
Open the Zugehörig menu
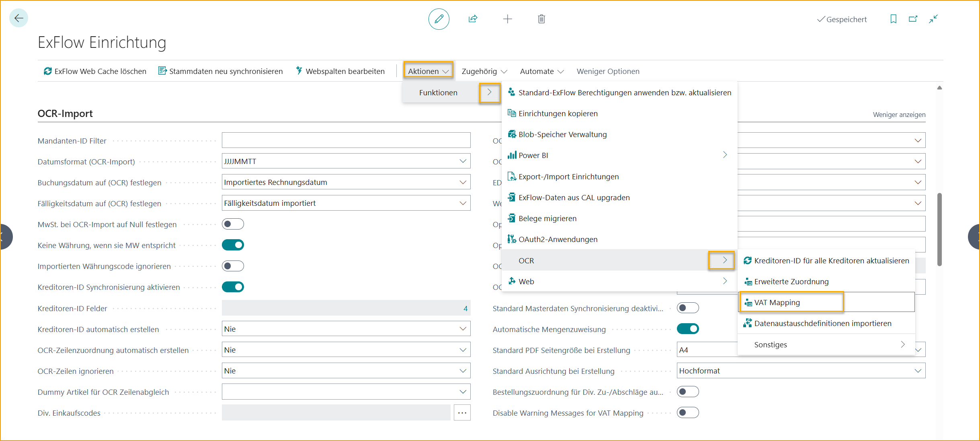click(484, 71)
